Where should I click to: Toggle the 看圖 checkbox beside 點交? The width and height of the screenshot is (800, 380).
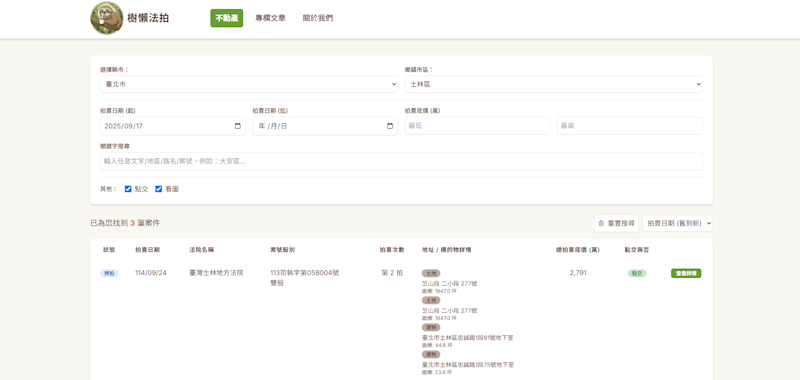159,189
